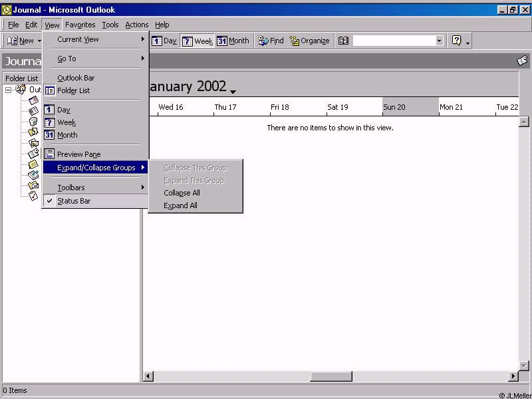Toggle Preview Pane in the View menu

tap(95, 154)
